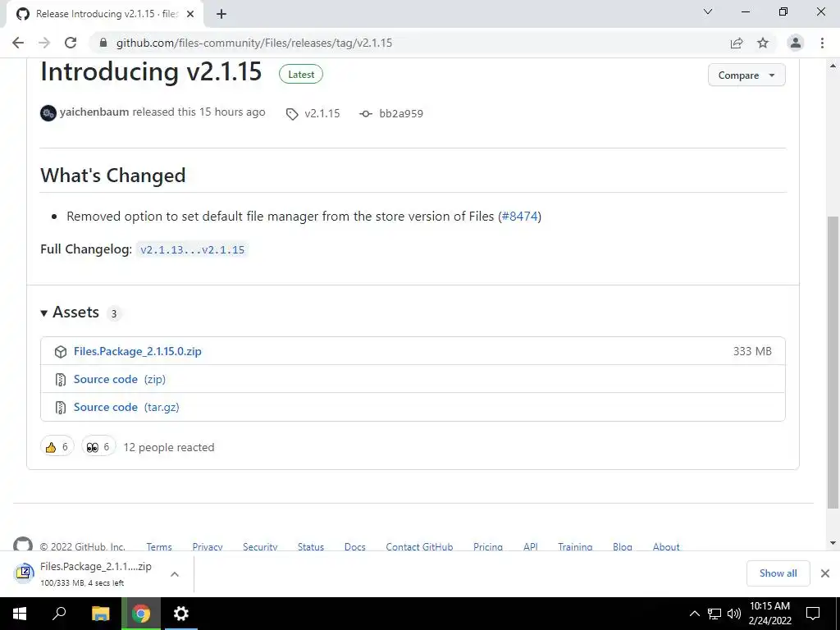Click Show all downloads
The image size is (840, 630).
[x=778, y=573]
